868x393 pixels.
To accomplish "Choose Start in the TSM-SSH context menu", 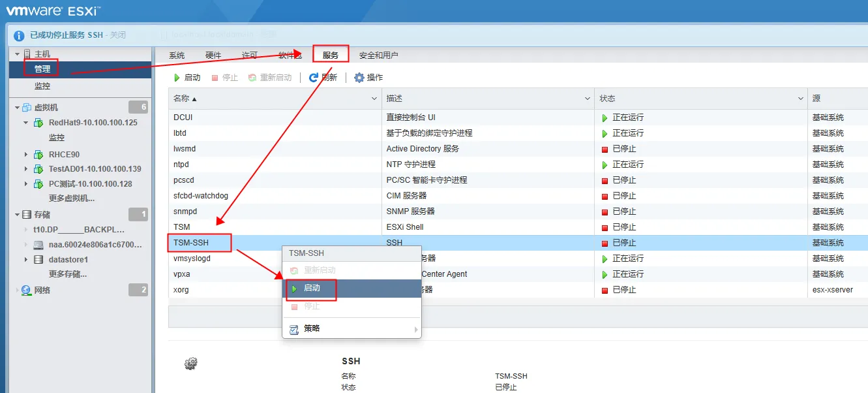I will tap(312, 288).
